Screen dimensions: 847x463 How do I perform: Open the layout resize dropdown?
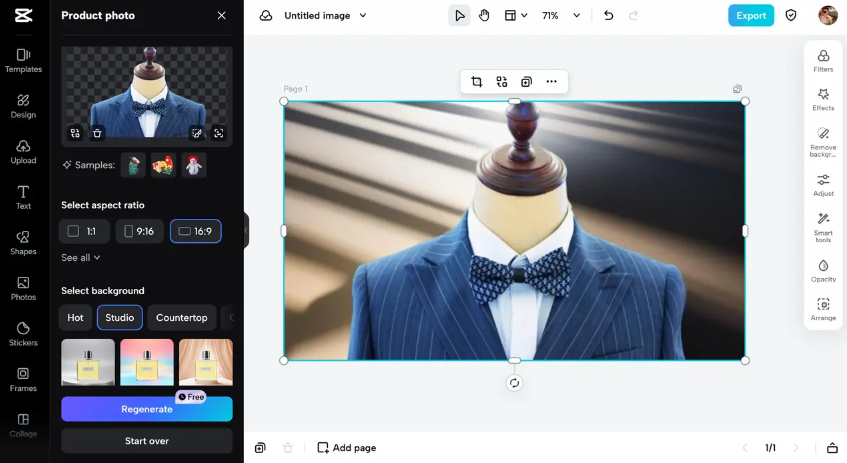coord(515,16)
